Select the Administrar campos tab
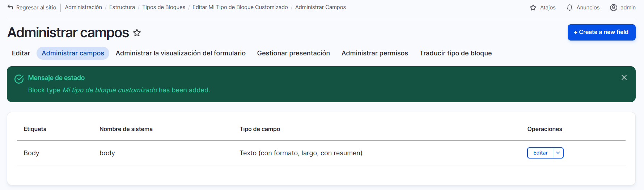Screen dimensions: 644x190 (x=73, y=53)
